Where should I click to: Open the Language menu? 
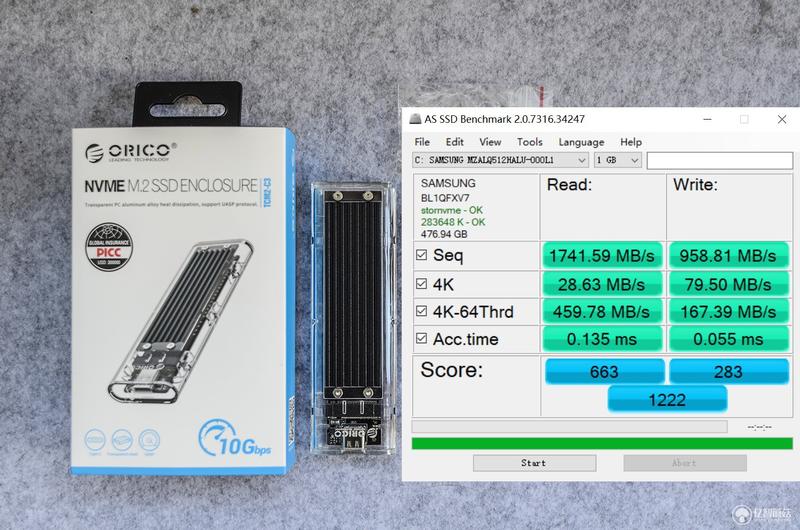(x=581, y=142)
